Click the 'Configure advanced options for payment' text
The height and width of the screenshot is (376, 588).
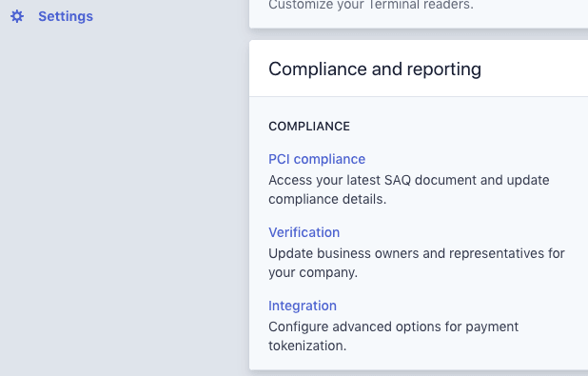click(x=393, y=327)
